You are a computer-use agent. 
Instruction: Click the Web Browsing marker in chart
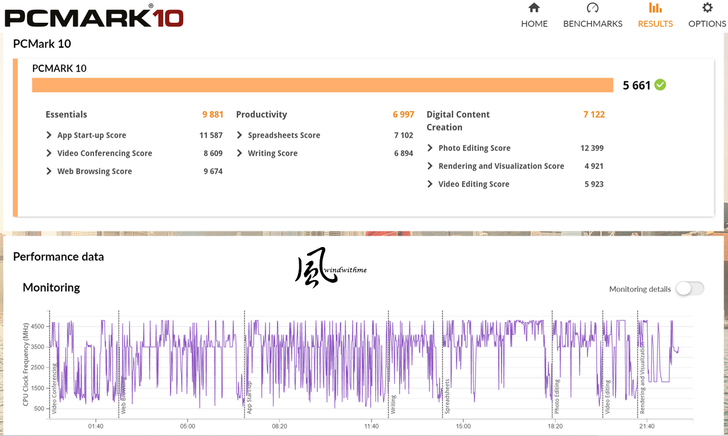[x=124, y=396]
